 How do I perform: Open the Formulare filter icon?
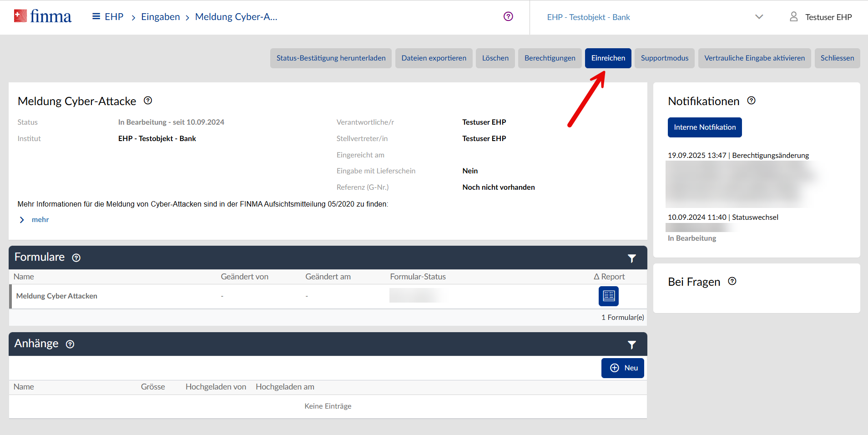pos(631,258)
